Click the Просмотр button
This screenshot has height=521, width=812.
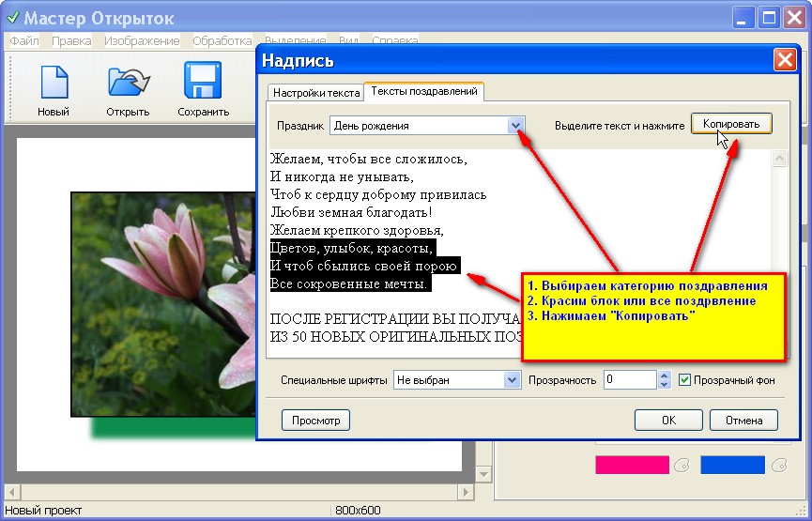point(316,420)
